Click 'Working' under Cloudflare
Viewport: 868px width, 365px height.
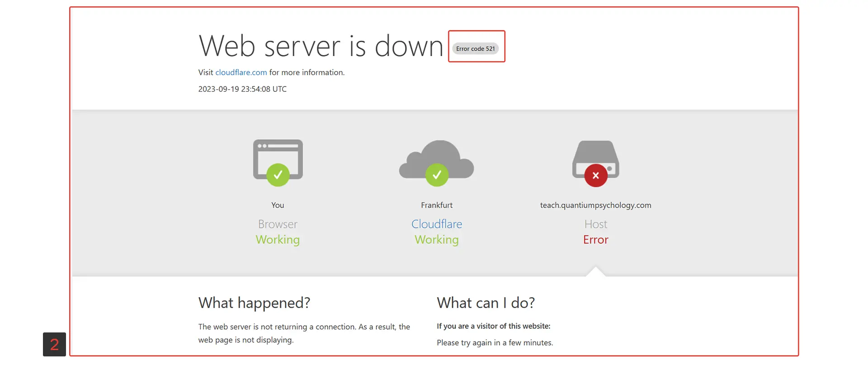437,240
